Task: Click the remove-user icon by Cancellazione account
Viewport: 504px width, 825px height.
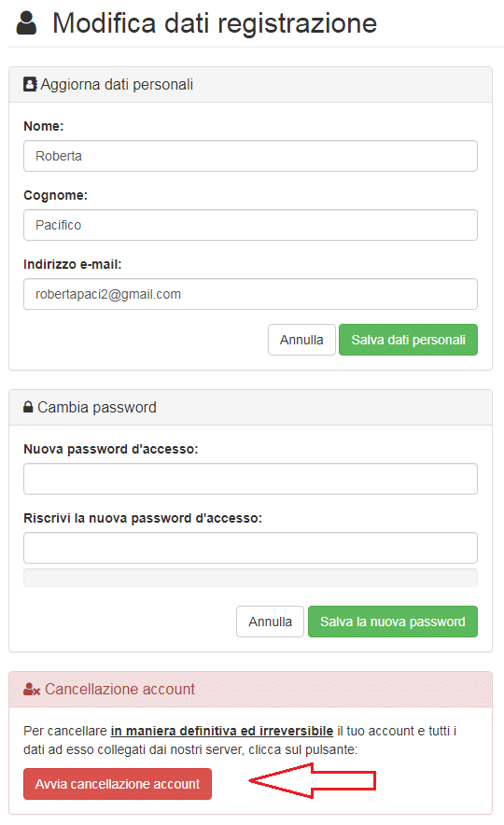Action: [x=32, y=690]
